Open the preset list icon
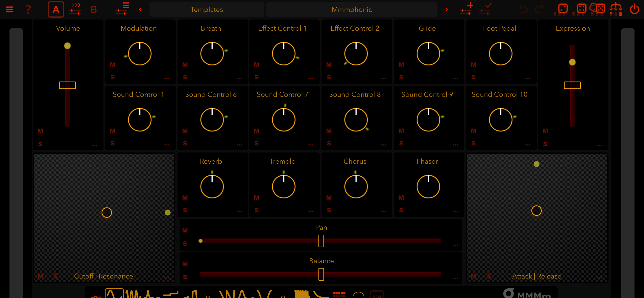 (122, 9)
